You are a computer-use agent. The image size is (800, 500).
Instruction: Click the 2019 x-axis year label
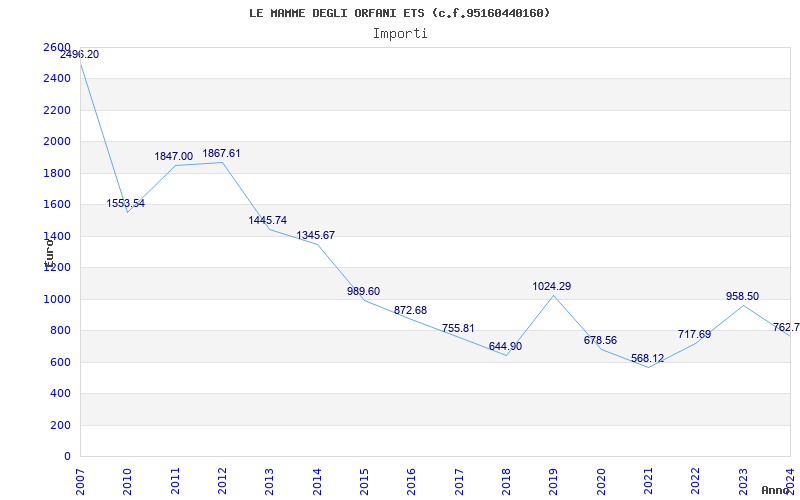point(554,482)
